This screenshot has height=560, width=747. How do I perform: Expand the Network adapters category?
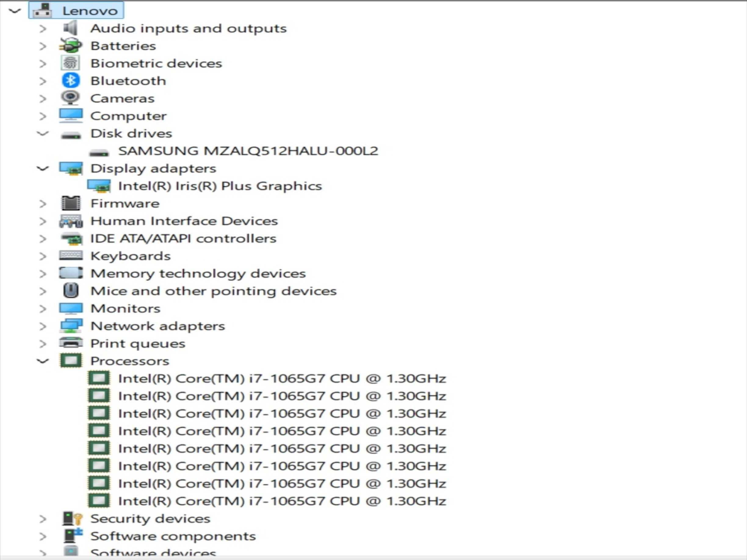click(42, 326)
